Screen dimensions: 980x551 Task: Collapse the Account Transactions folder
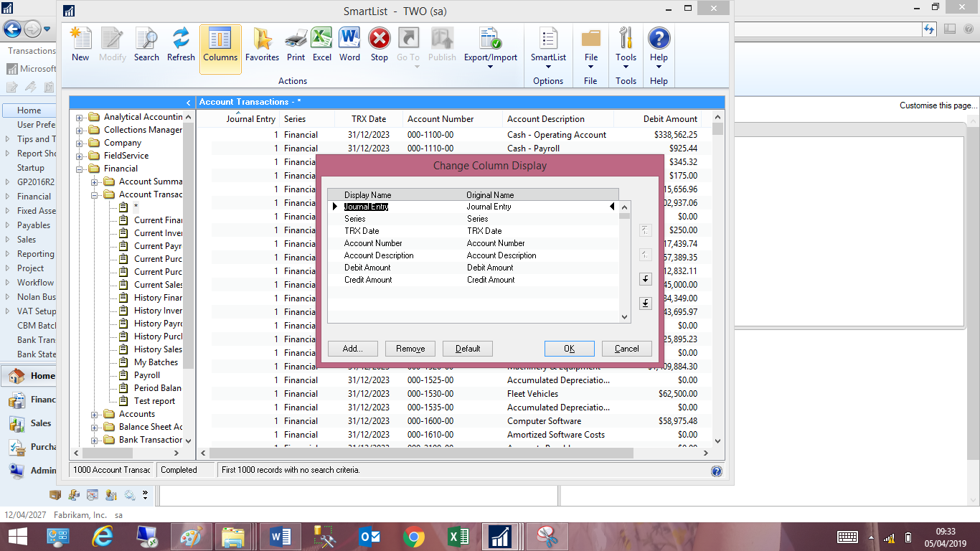click(x=95, y=194)
